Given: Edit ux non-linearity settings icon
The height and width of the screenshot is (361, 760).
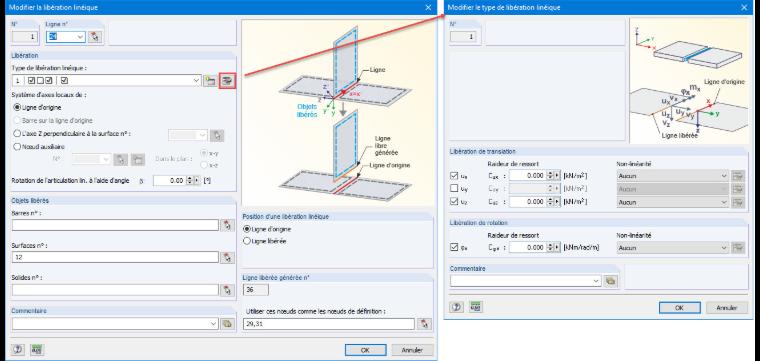Looking at the screenshot, I should tap(738, 176).
